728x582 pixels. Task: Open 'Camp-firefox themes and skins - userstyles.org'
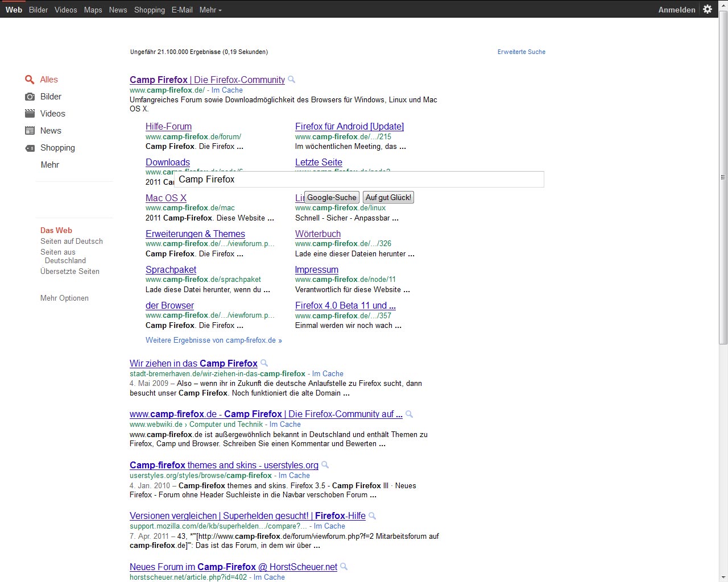[x=224, y=465]
